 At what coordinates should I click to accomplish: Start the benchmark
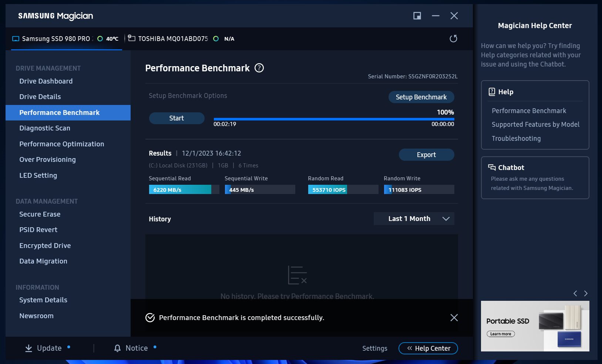coord(176,118)
